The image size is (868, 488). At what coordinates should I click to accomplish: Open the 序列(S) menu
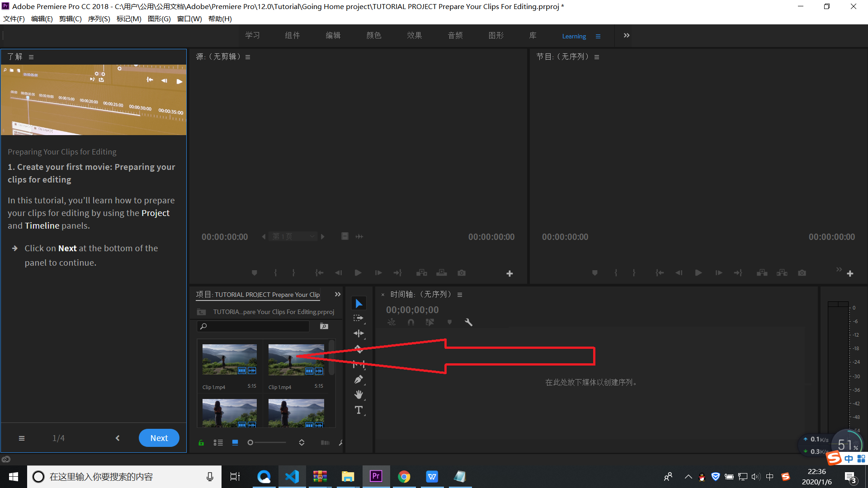click(99, 19)
